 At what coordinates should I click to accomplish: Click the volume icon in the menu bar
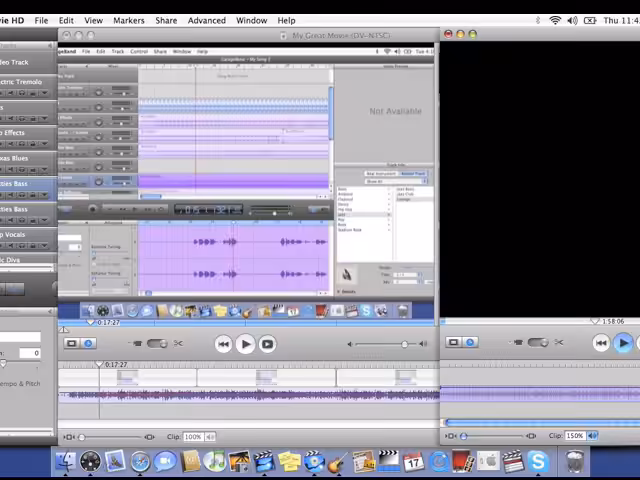pos(572,20)
